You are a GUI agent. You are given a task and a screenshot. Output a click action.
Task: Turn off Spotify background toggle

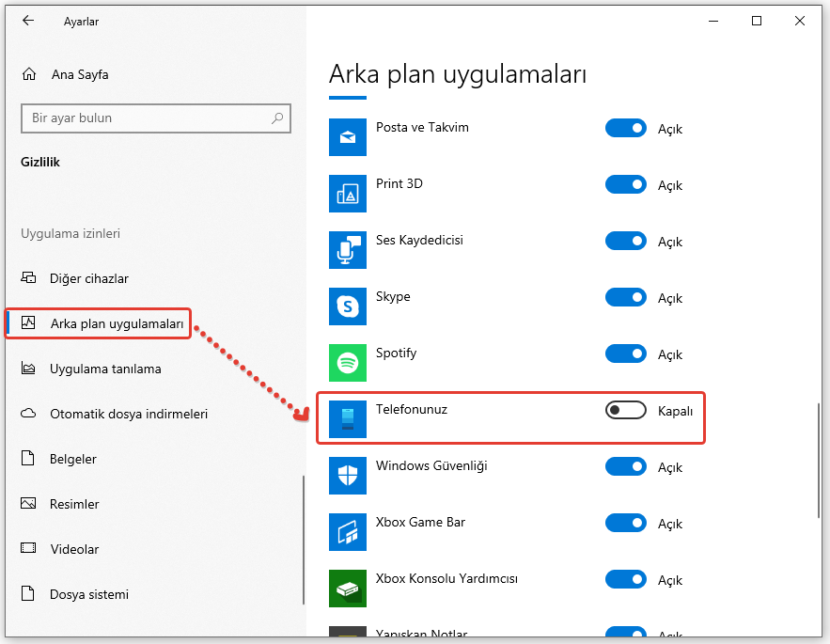(625, 353)
